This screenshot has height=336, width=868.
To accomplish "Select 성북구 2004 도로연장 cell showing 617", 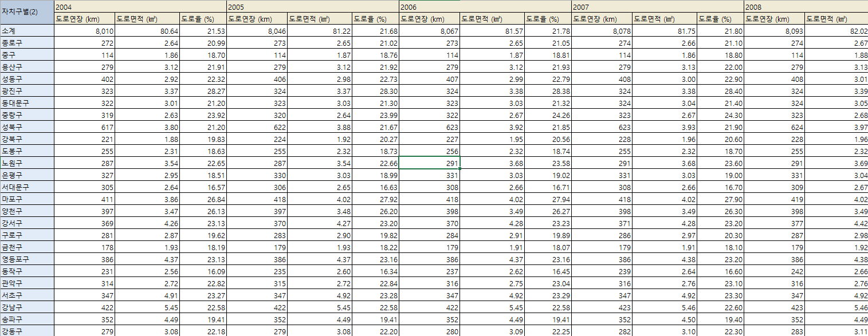I will coord(85,127).
